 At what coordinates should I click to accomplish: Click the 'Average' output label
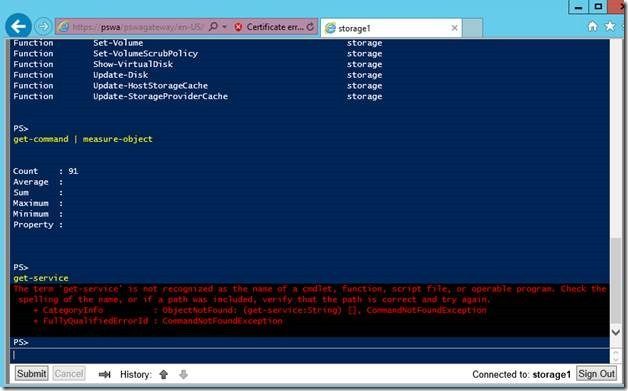tap(31, 182)
